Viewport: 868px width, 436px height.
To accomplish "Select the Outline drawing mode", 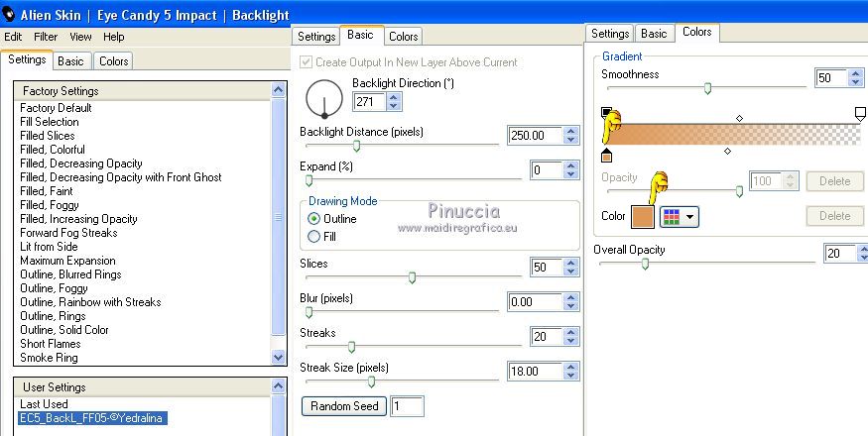I will click(x=313, y=219).
